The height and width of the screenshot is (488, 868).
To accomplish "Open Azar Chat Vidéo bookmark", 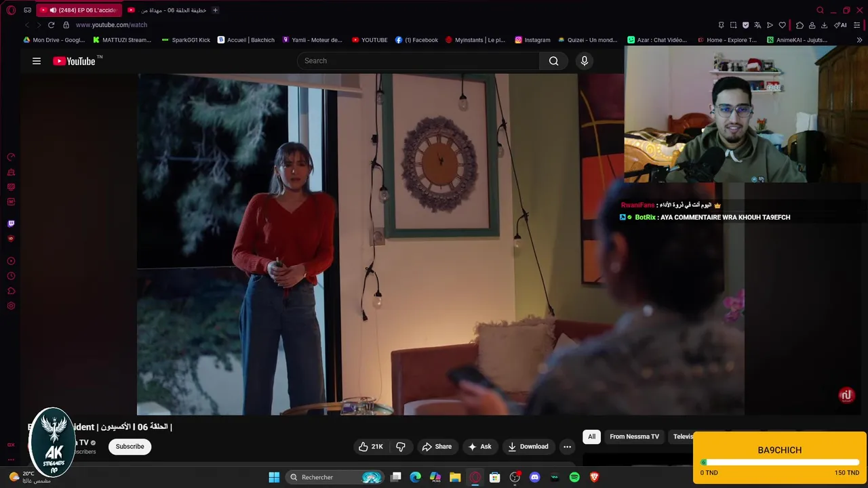I will 657,40.
